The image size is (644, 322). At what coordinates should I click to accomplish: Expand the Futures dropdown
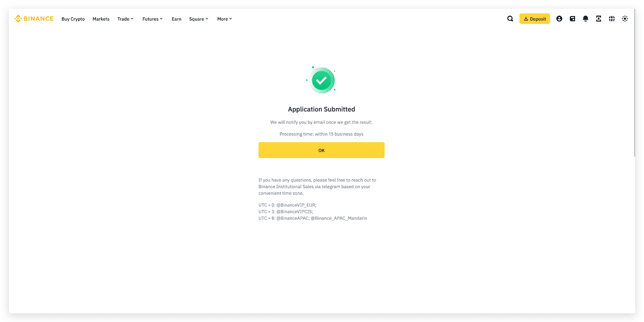coord(153,19)
